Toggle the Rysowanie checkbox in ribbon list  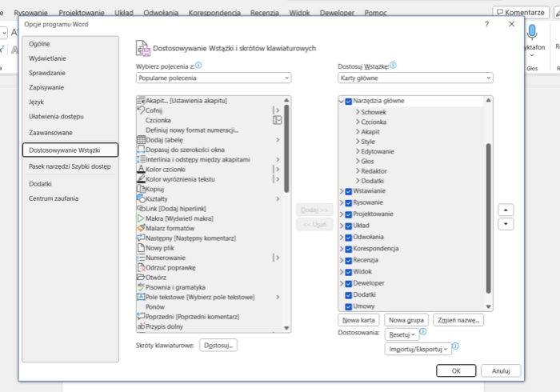[x=348, y=202]
